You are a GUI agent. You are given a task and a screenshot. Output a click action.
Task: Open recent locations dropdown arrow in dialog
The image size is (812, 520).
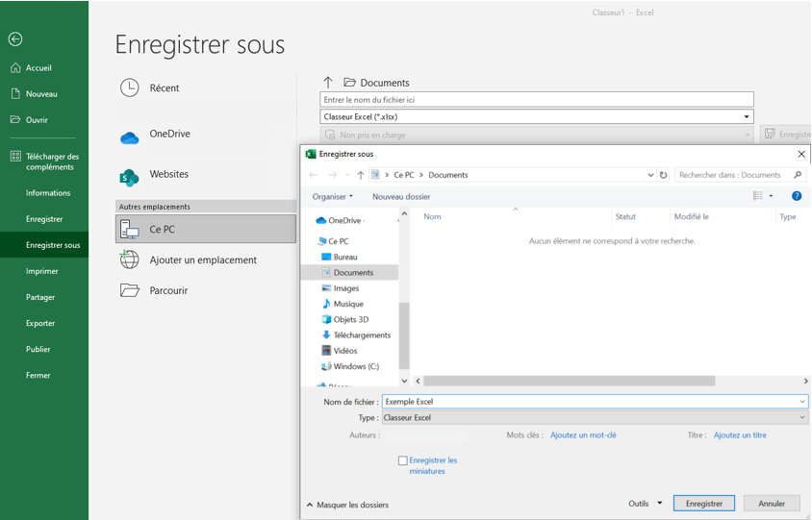(x=347, y=175)
